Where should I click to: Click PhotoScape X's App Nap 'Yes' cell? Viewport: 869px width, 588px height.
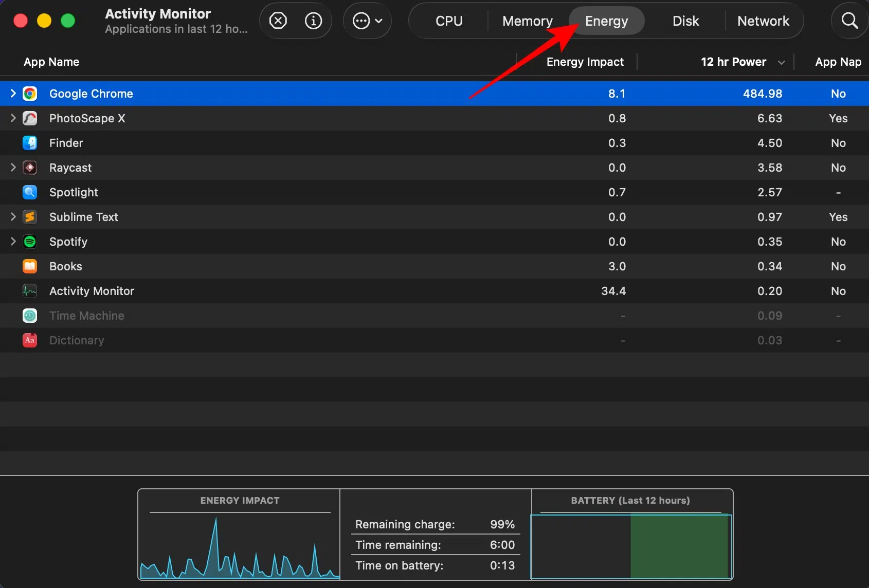coord(838,118)
